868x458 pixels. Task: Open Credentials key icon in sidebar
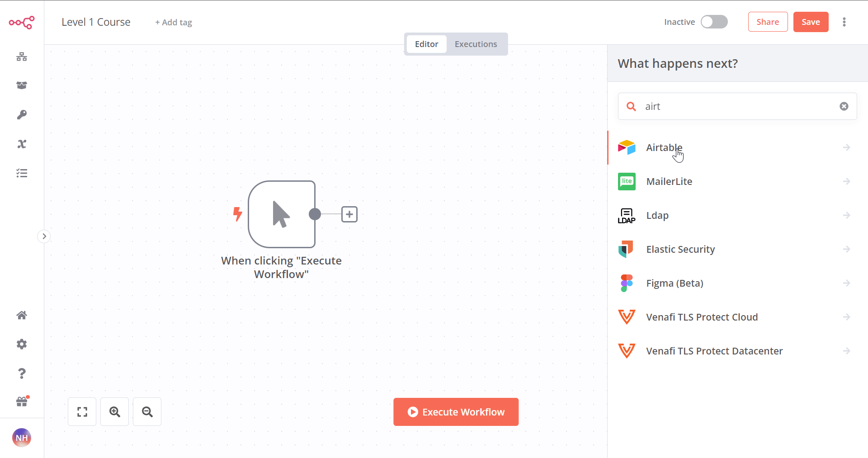tap(22, 115)
